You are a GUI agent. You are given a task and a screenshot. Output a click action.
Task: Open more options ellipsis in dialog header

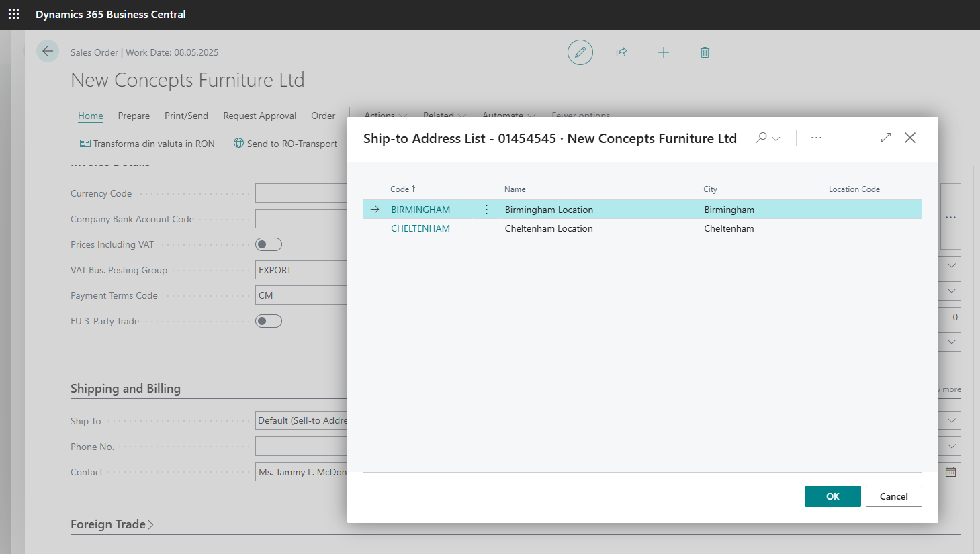coord(816,138)
